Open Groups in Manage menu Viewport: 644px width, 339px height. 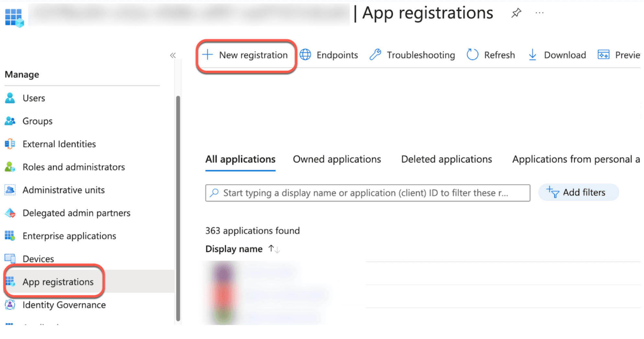[37, 121]
